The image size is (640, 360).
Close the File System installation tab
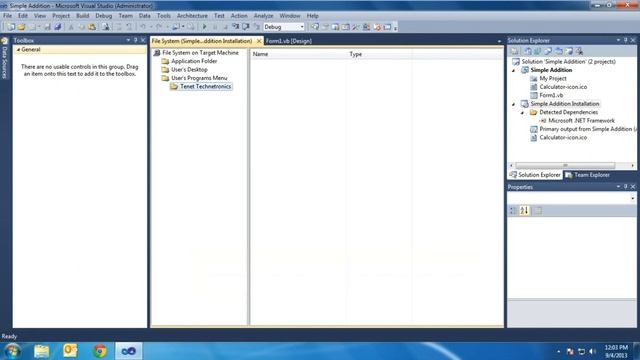point(259,41)
